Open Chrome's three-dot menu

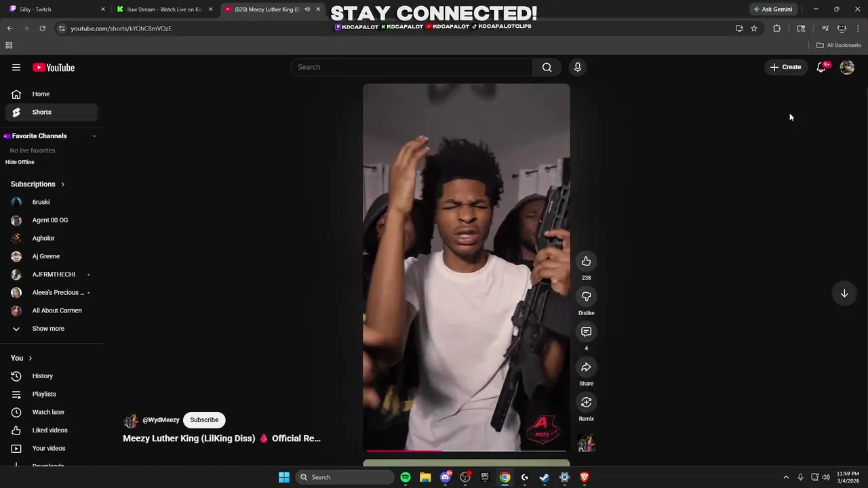coord(859,28)
